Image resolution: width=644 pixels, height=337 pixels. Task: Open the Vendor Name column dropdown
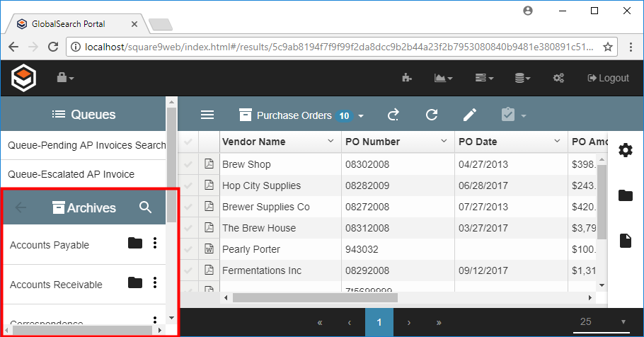click(x=330, y=142)
